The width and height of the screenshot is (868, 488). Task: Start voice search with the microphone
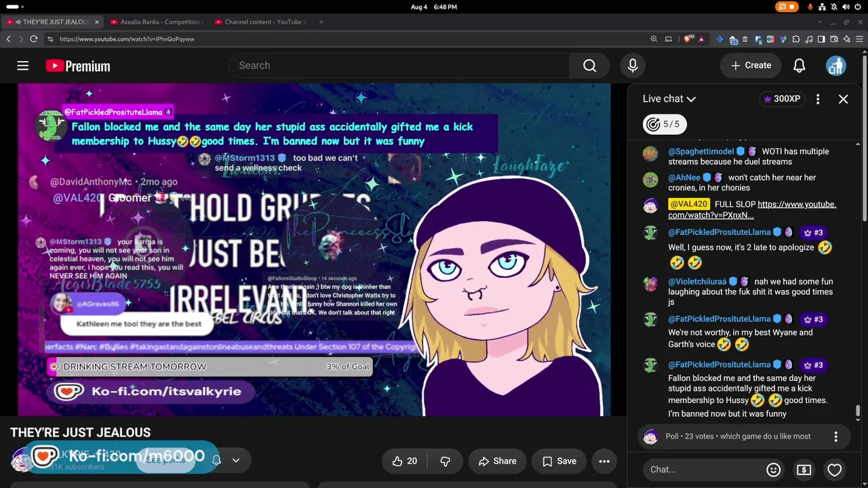pyautogui.click(x=633, y=66)
